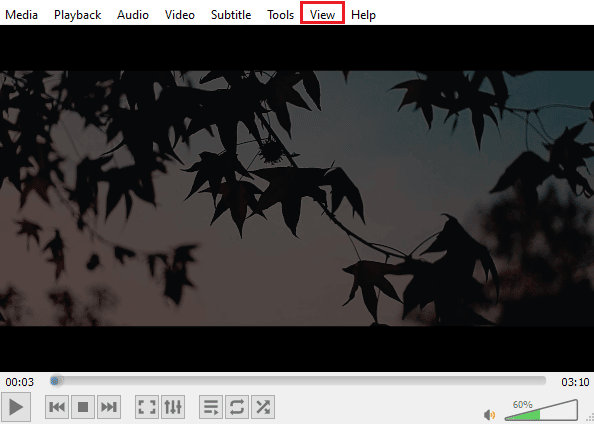This screenshot has width=594, height=424.
Task: Toggle loop repeat mode
Action: point(237,407)
